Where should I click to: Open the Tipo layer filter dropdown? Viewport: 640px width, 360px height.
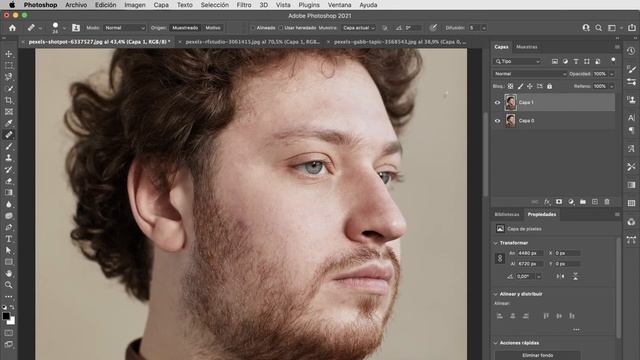pos(518,61)
